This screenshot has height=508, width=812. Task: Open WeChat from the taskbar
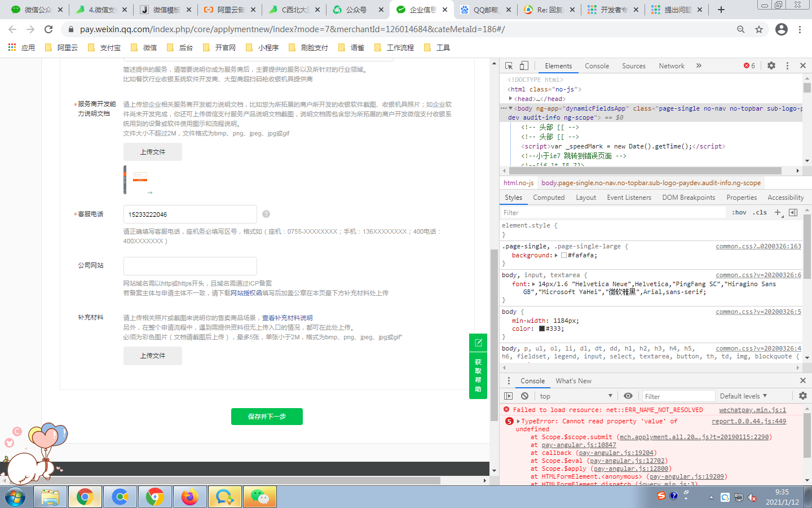(x=260, y=497)
